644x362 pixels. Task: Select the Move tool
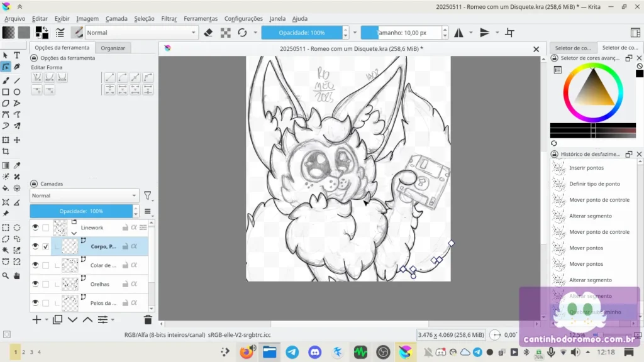[17, 140]
